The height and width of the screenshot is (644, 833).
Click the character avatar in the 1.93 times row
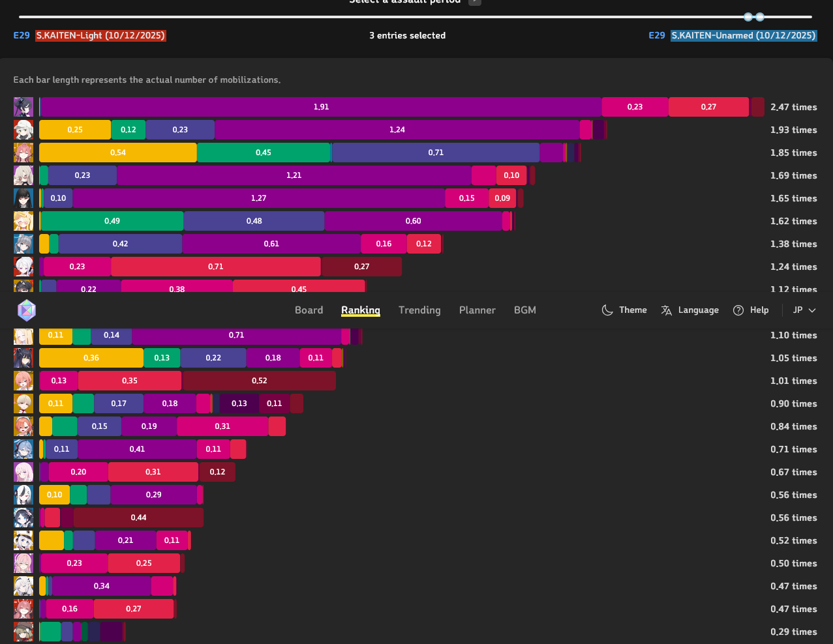coord(23,130)
